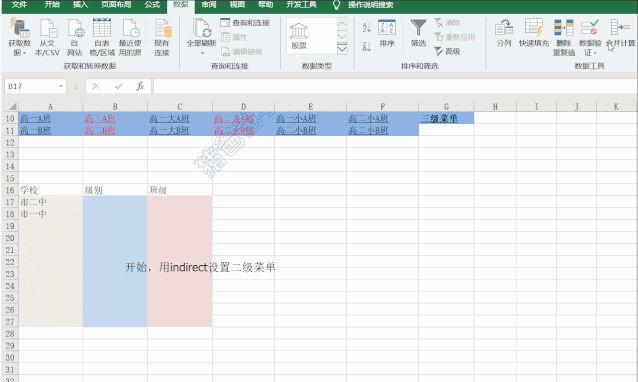Viewport: 638px width, 382px height.
Task: Expand Data Validation dropdown arrow
Action: (x=595, y=53)
